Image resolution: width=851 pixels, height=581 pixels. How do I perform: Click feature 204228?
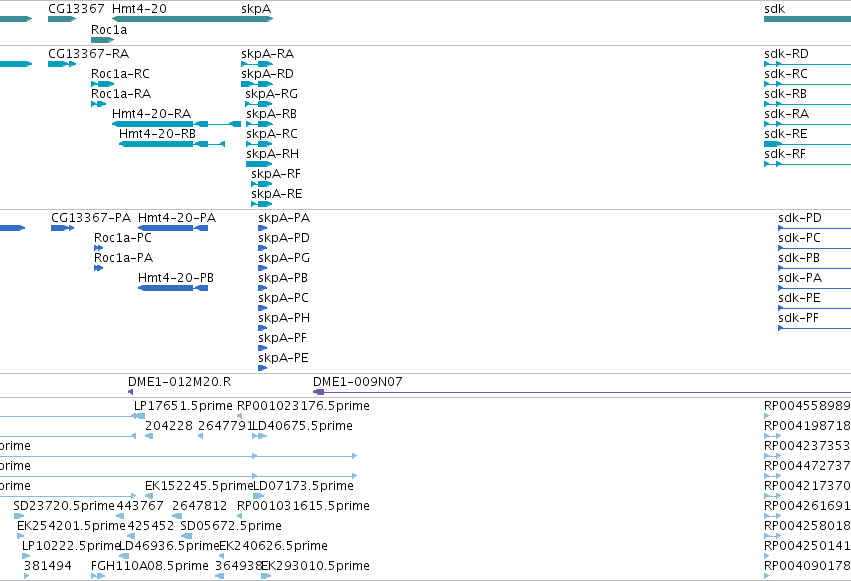tap(169, 426)
